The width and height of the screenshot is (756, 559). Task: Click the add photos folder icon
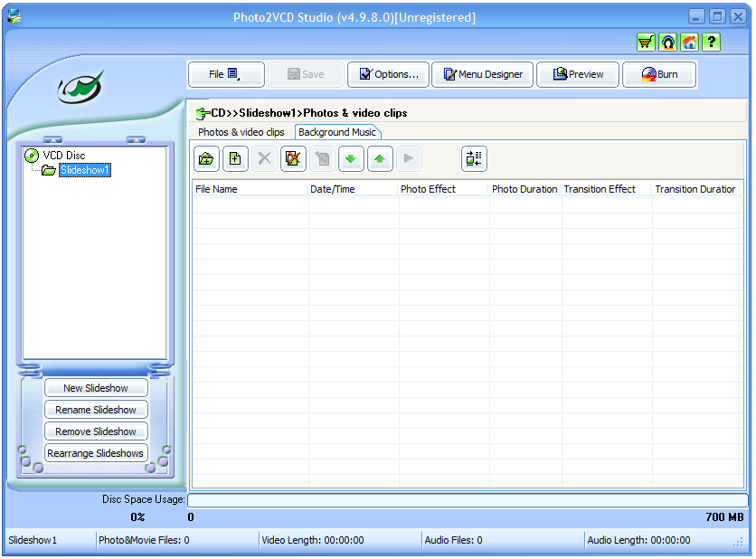(206, 159)
